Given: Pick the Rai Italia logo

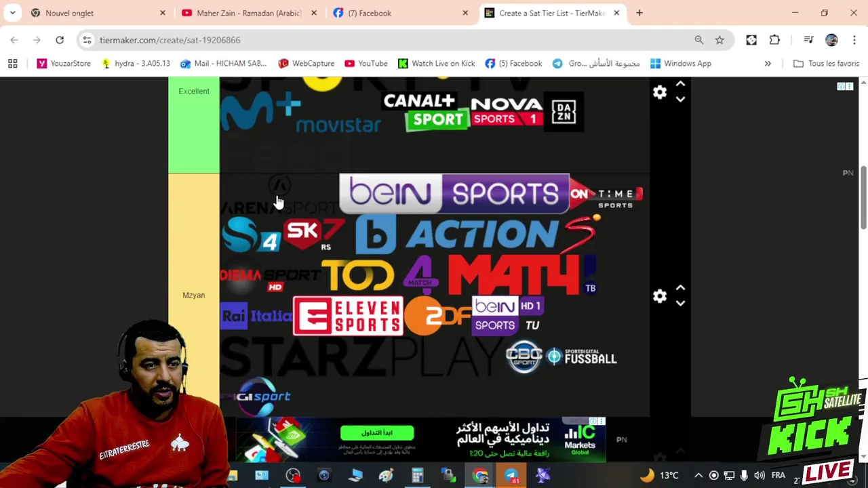Looking at the screenshot, I should (256, 316).
